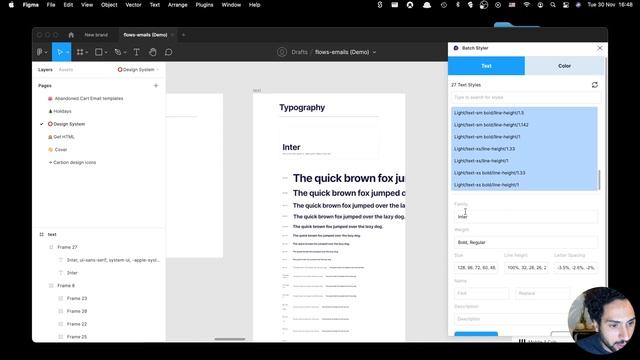Click the Size values input field
This screenshot has height=360, width=640.
(476, 268)
